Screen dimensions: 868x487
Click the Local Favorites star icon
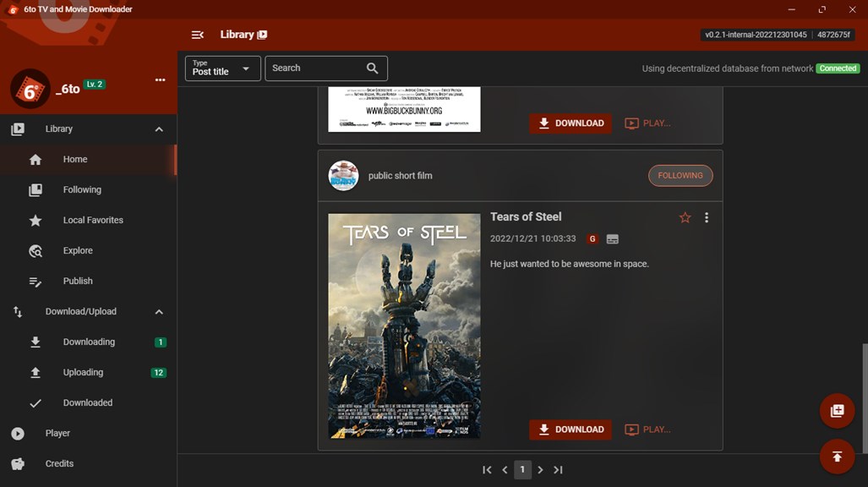coord(35,221)
